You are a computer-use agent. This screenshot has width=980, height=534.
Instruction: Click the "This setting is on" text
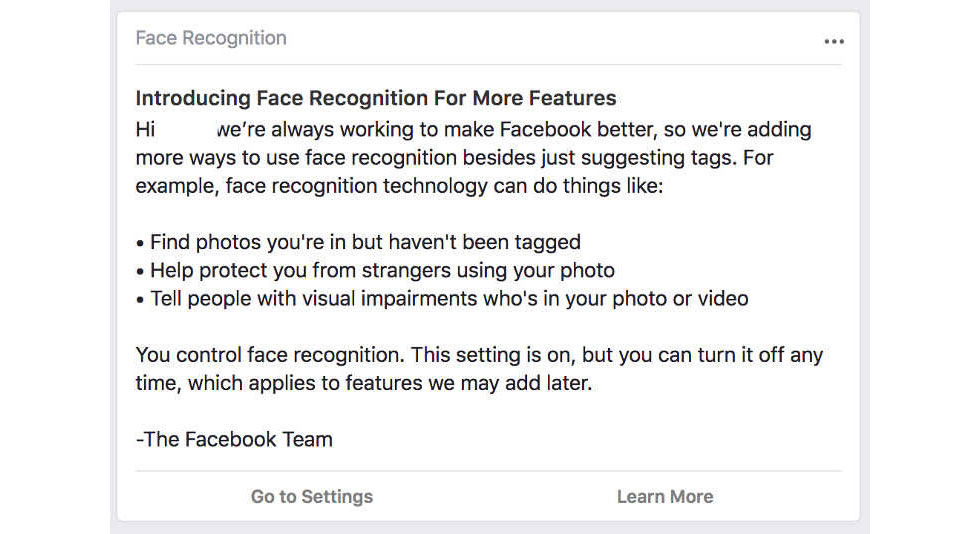492,355
